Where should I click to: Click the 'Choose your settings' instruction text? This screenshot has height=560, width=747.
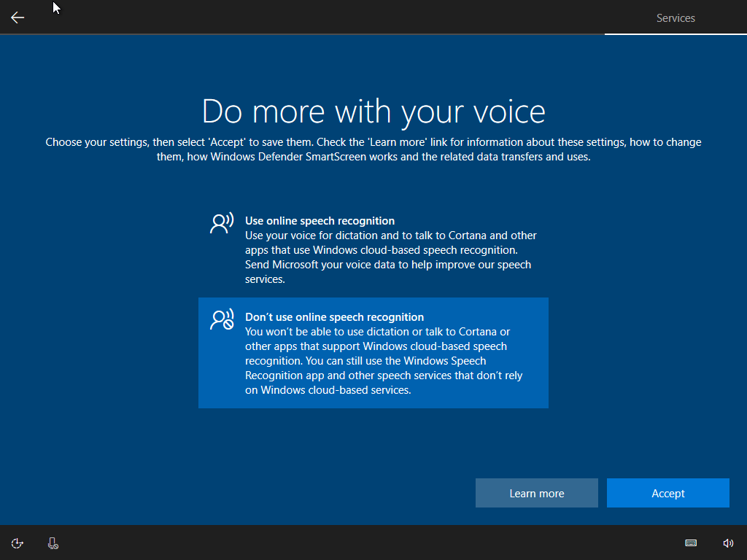tap(373, 149)
